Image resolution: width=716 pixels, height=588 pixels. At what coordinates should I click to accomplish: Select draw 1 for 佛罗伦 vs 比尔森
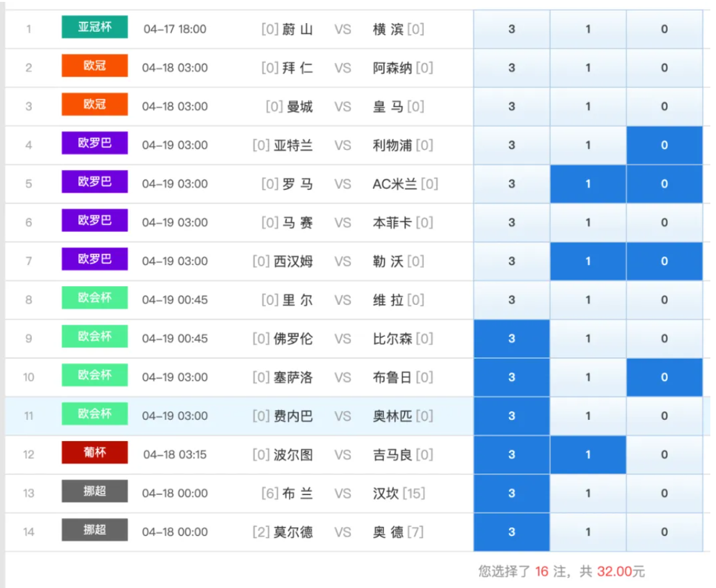click(588, 339)
